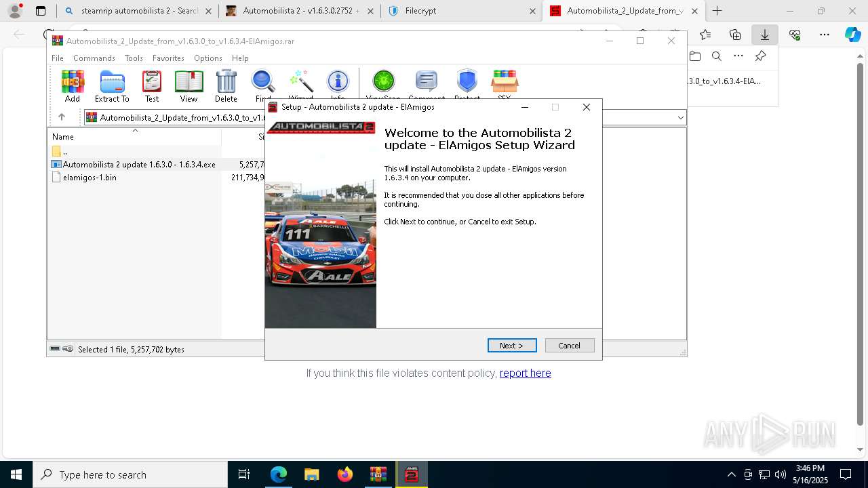Click the Comment speech bubble icon
The height and width of the screenshot is (488, 868).
(x=427, y=81)
